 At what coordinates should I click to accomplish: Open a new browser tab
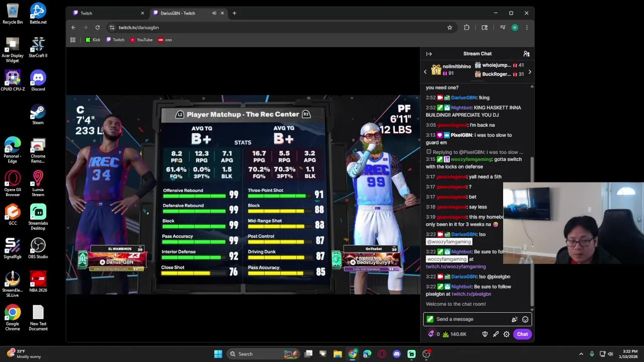pos(234,13)
